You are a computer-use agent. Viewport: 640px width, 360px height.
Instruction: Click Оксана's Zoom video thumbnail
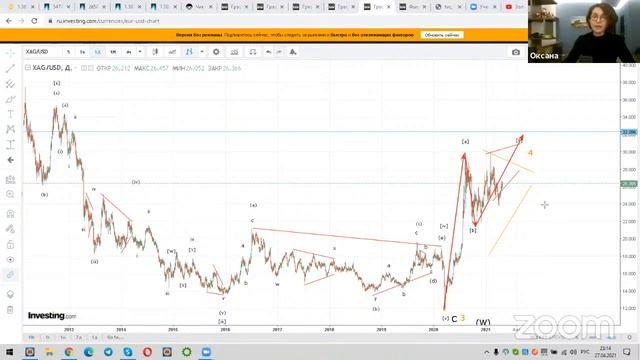pyautogui.click(x=584, y=31)
